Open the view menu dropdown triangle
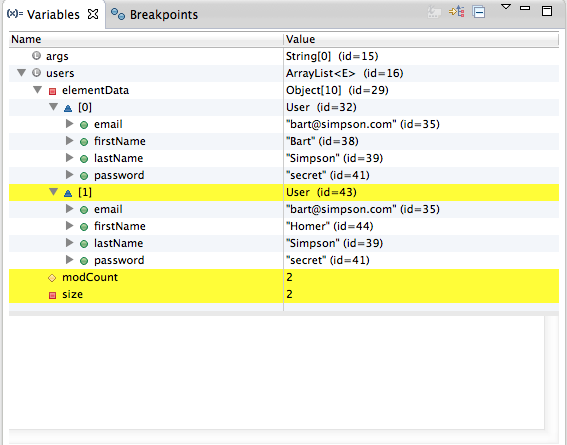 coord(506,7)
